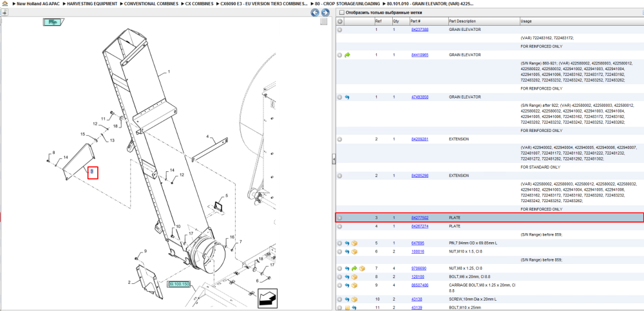The width and height of the screenshot is (644, 311).
Task: Collapse the diagram pane using the splitter handle
Action: coord(334,158)
